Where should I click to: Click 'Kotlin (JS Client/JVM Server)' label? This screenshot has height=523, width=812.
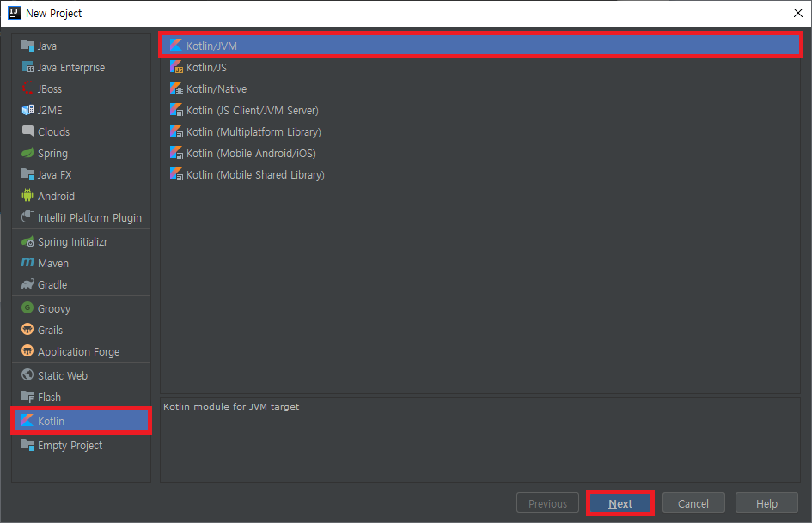click(x=253, y=110)
